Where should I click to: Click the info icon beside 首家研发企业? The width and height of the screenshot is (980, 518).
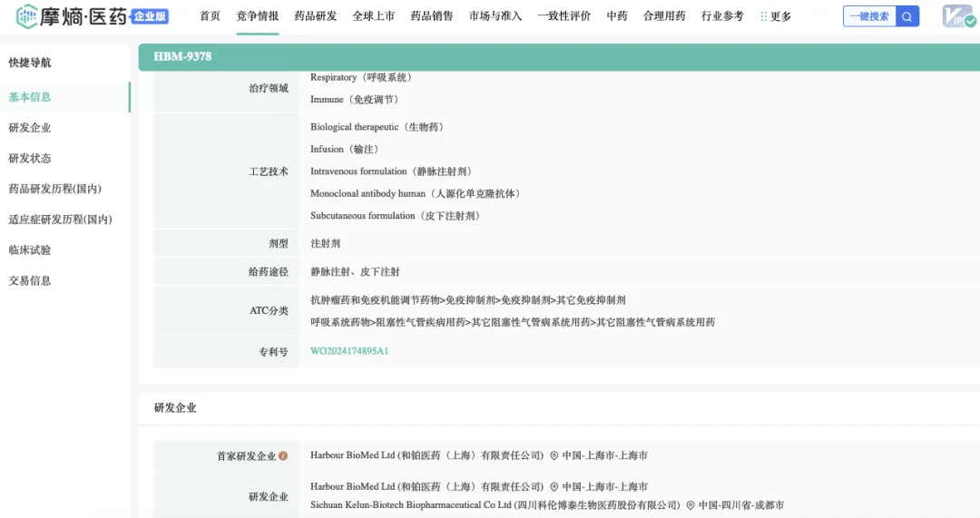coord(283,456)
